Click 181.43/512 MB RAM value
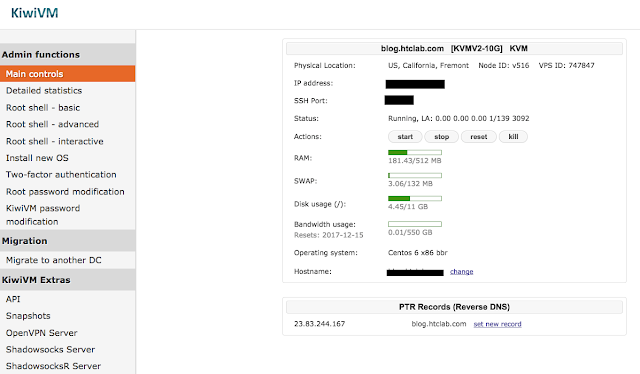Viewport: 640px width, 374px height. 414,161
